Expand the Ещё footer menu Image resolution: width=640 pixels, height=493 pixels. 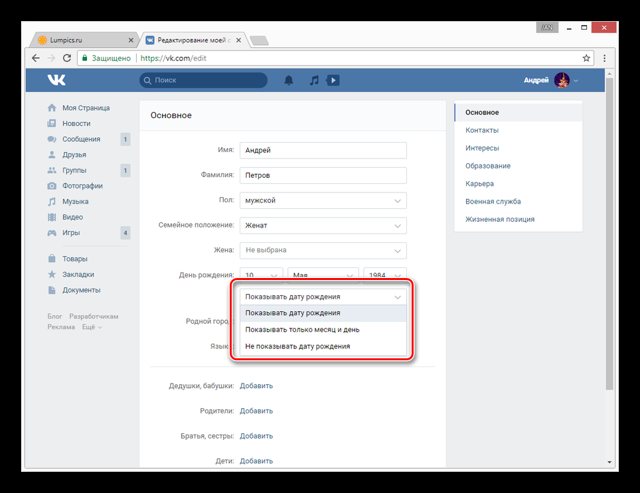pos(92,327)
